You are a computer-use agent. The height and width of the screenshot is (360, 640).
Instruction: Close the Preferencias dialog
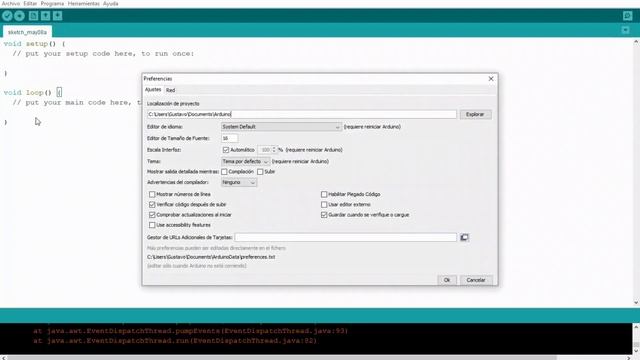[x=491, y=79]
